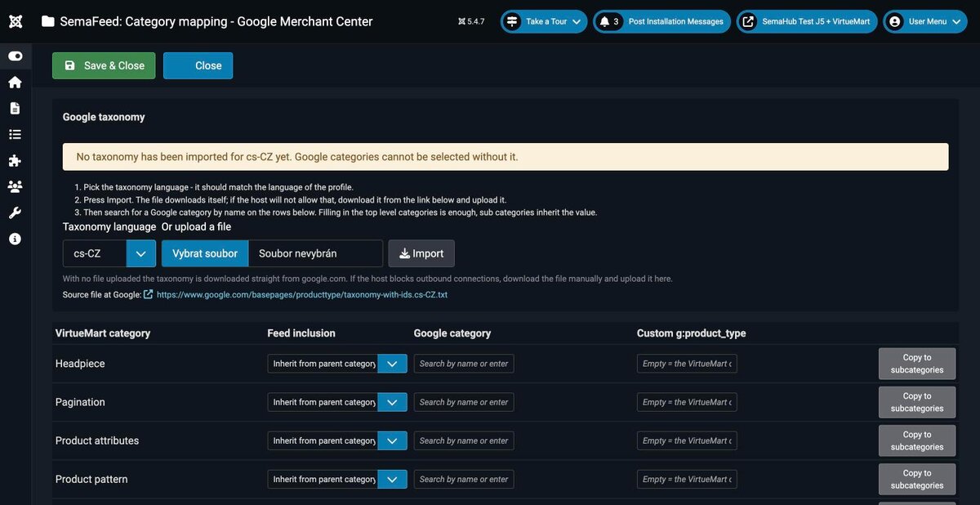
Task: Open Post Installation Messages
Action: tap(661, 21)
